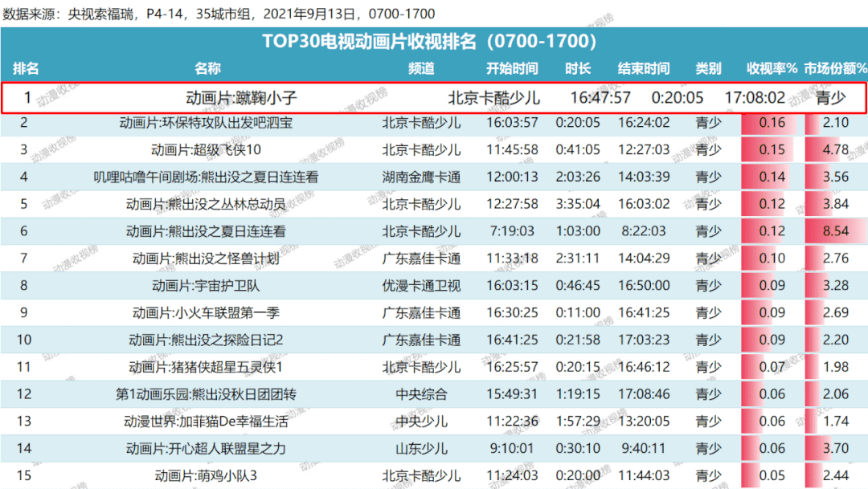The image size is (868, 489).
Task: Select 动画片:环保特攻队出发吧泗宝 program name
Action: [x=206, y=123]
